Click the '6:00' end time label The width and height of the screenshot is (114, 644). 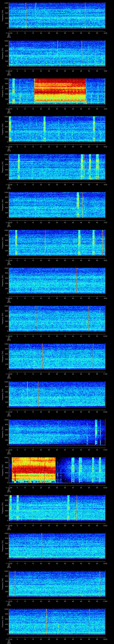[105, 184]
